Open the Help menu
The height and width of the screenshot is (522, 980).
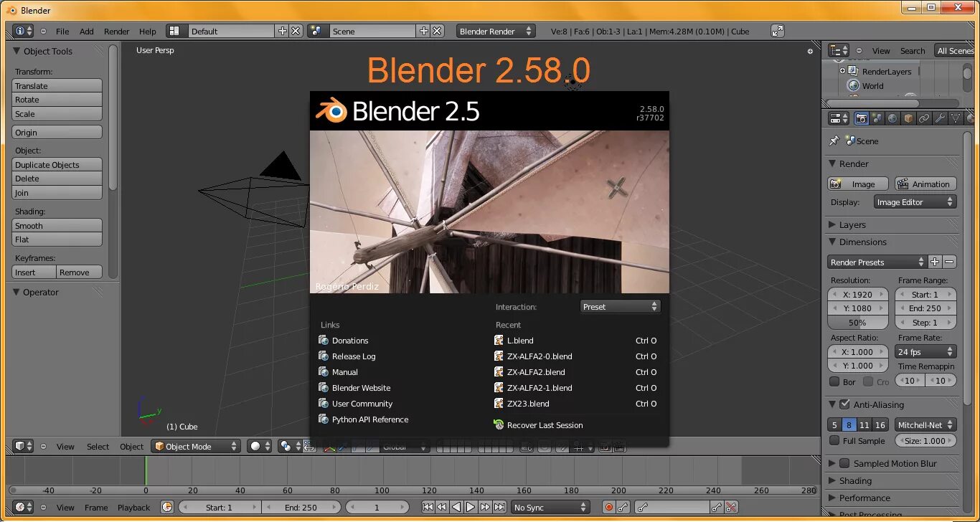pos(148,32)
